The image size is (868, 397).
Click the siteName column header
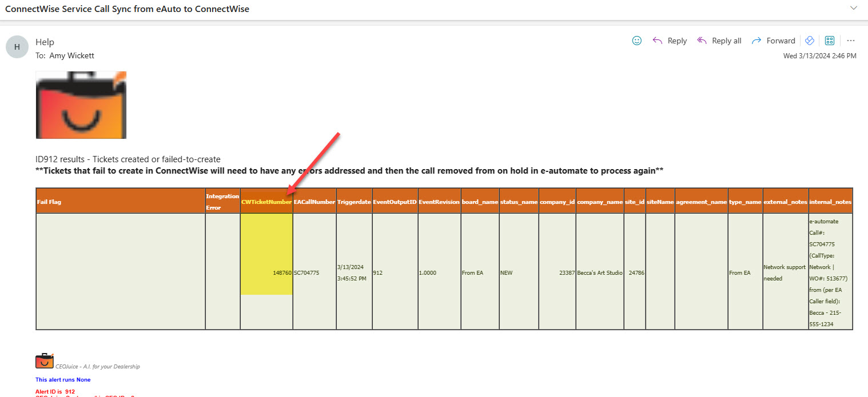click(x=660, y=202)
